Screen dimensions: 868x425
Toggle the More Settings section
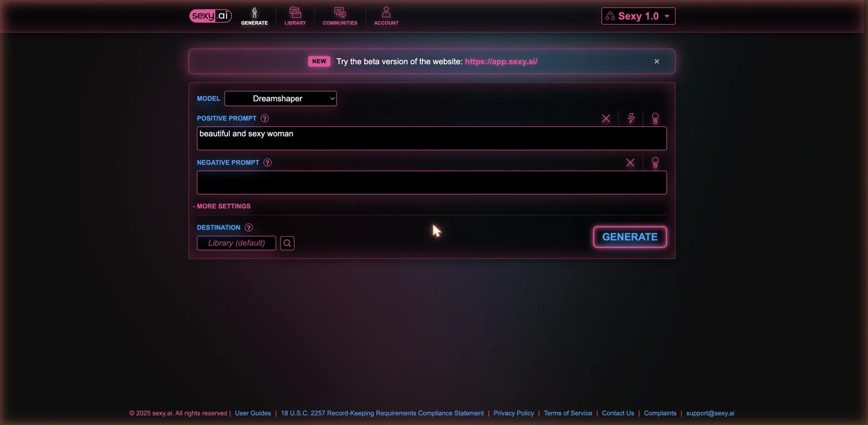tap(222, 206)
